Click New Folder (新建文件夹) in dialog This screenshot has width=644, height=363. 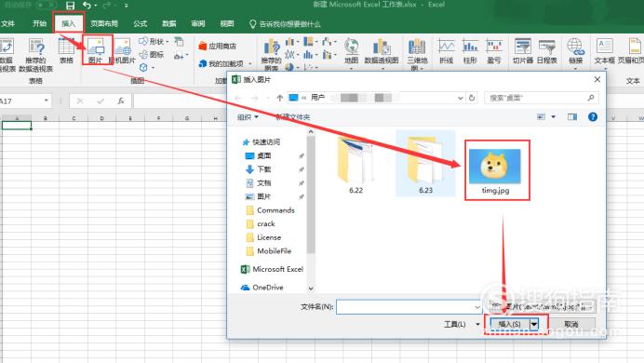[293, 117]
